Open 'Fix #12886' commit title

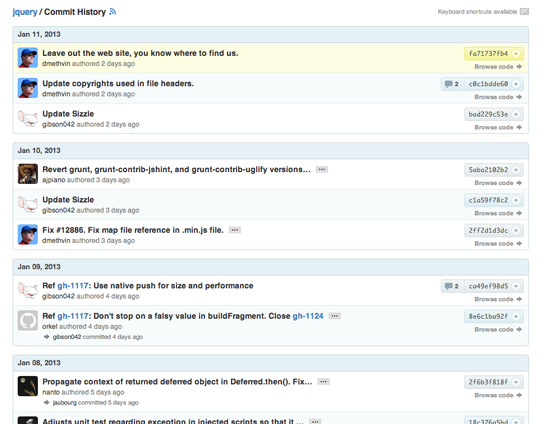[133, 230]
